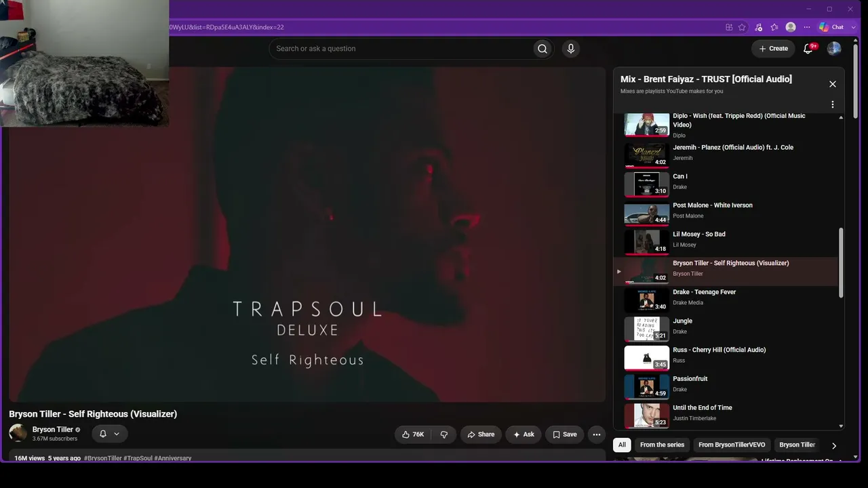Play Drake Teenage Fever thumbnail
The width and height of the screenshot is (868, 488).
tap(646, 300)
